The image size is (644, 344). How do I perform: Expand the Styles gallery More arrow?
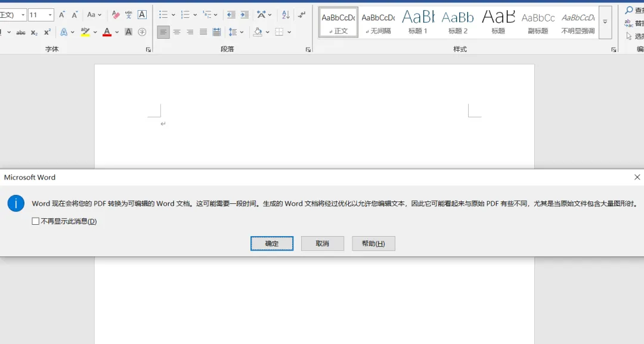click(605, 22)
